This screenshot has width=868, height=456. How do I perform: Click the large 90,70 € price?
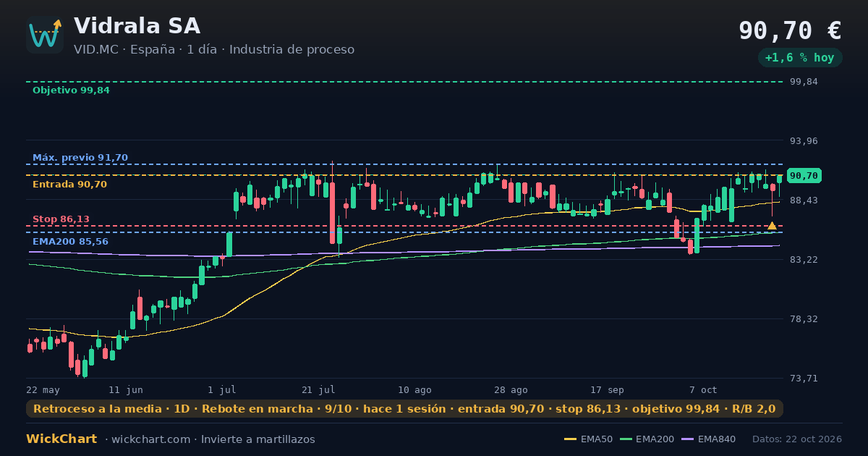click(790, 30)
